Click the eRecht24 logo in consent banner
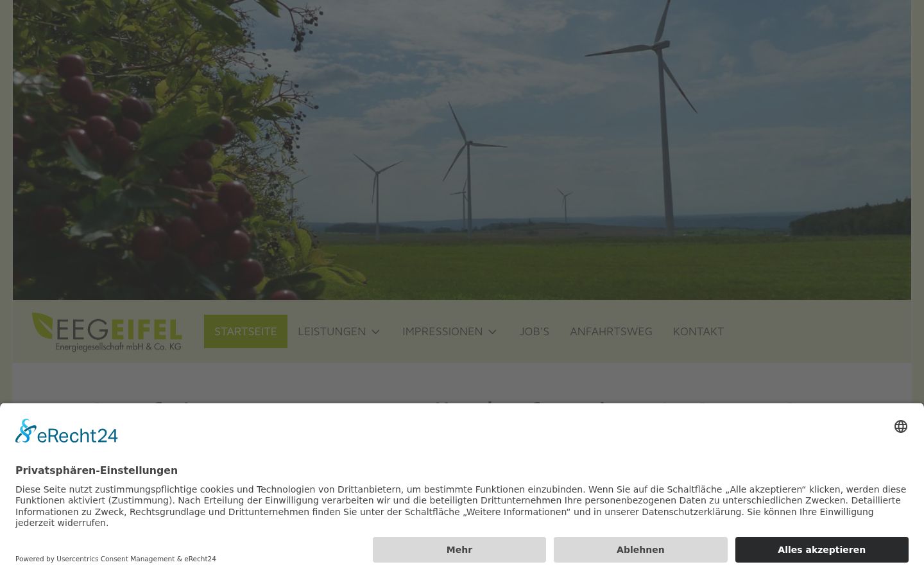The width and height of the screenshot is (924, 578). pyautogui.click(x=67, y=431)
